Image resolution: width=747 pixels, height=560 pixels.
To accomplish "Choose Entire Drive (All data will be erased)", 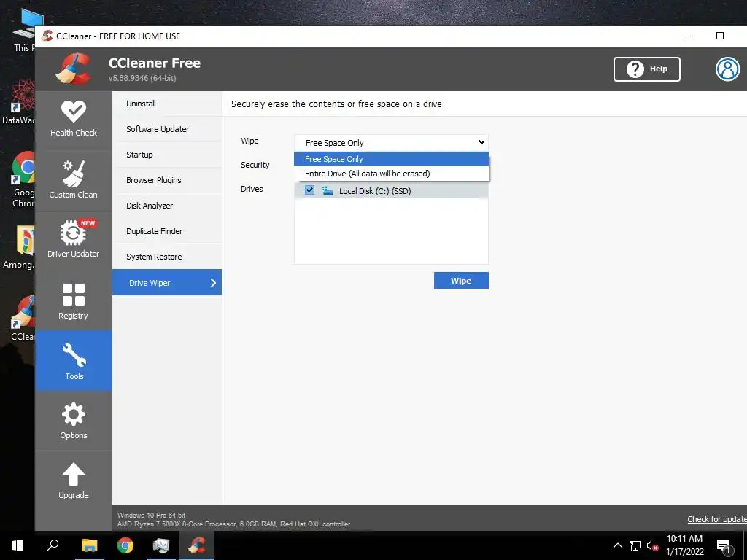I will (x=391, y=174).
